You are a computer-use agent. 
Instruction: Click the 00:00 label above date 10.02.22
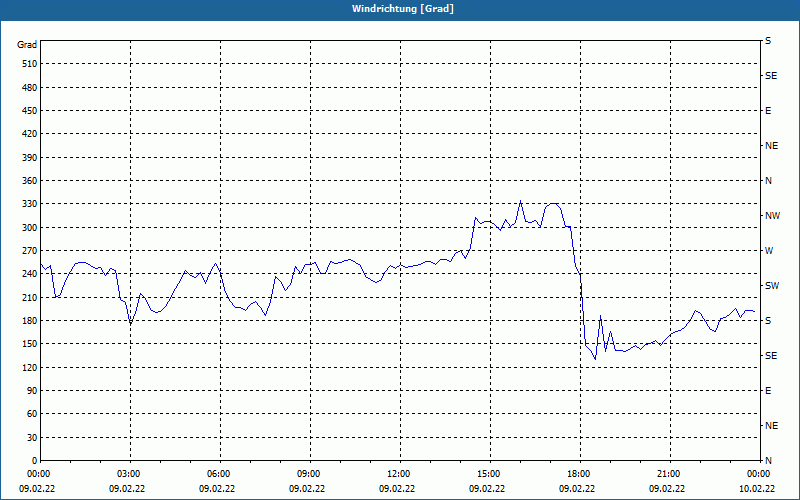tap(760, 474)
